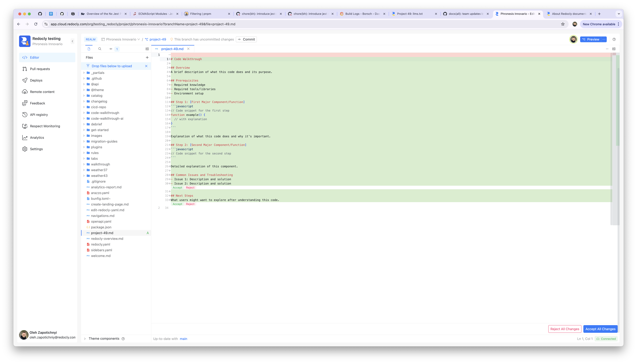The image size is (637, 364).
Task: Click Oleh Zapotichnyi user profile
Action: coord(47,335)
